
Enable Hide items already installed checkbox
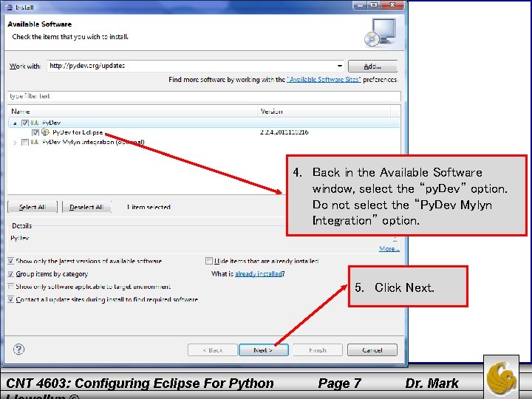tap(208, 261)
